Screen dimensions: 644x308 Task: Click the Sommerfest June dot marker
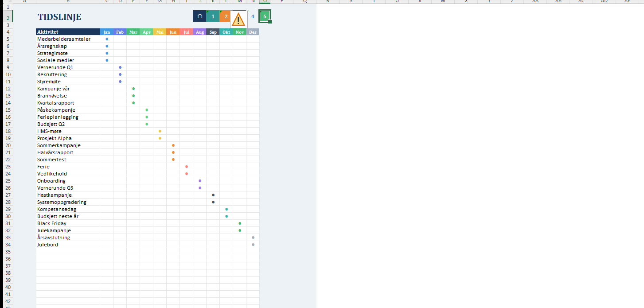[x=173, y=160]
